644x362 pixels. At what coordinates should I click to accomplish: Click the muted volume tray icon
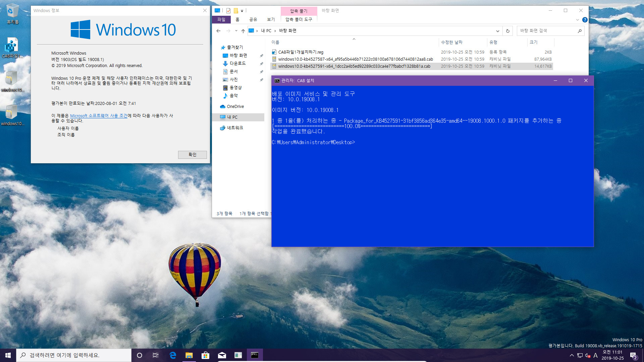coord(588,355)
